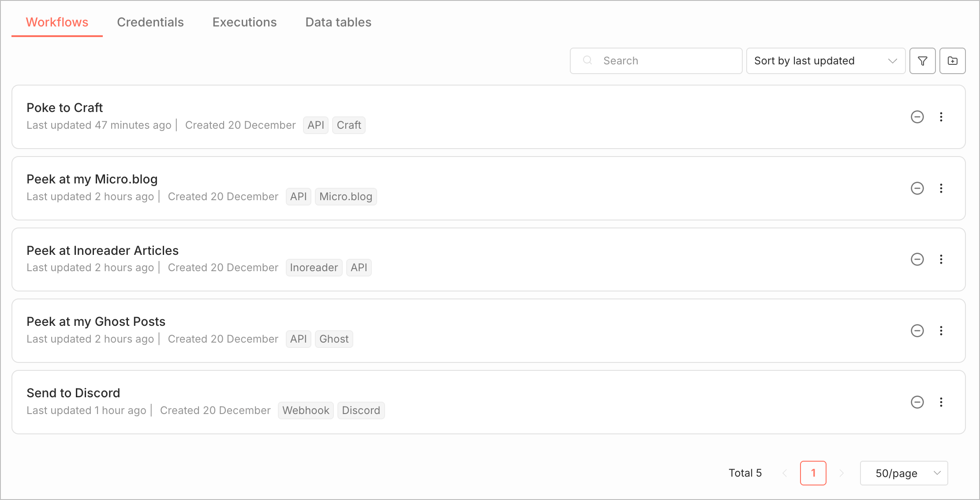Toggle the status indicator for Poke to Craft
The height and width of the screenshot is (500, 980).
pyautogui.click(x=917, y=117)
